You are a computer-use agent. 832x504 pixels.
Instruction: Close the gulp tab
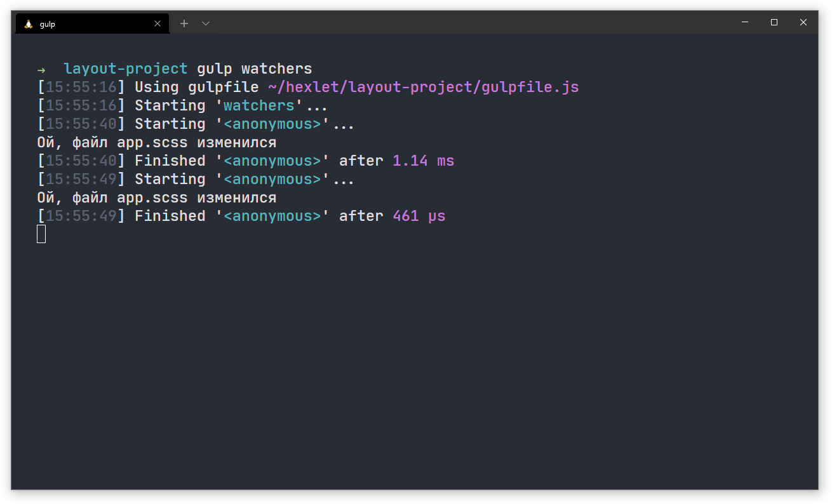(158, 24)
